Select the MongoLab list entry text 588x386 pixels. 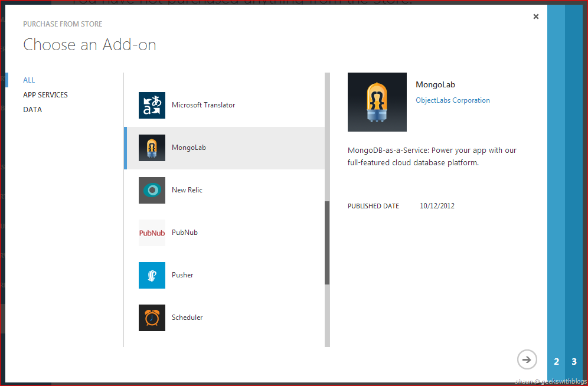click(189, 148)
